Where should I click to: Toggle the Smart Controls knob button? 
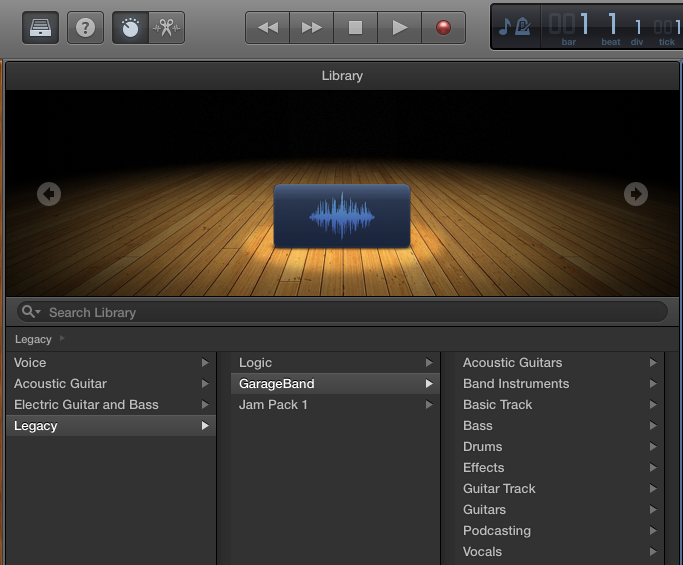[x=130, y=28]
